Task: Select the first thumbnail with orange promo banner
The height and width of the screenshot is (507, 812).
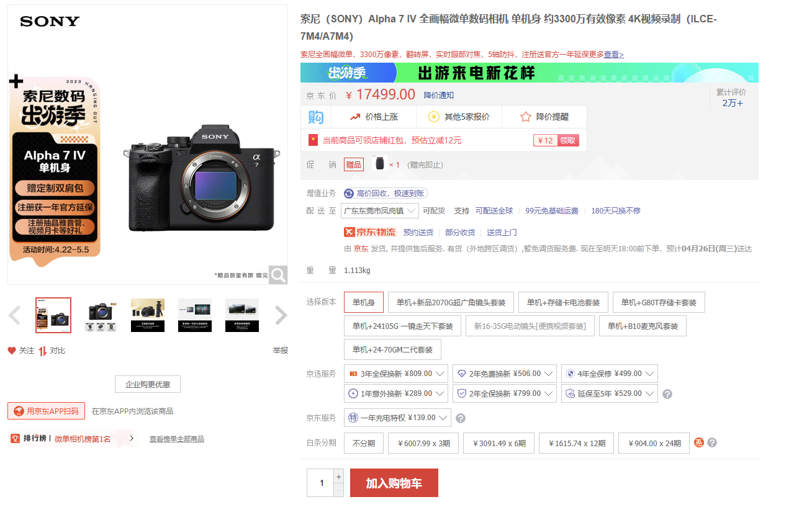Action: coord(53,315)
